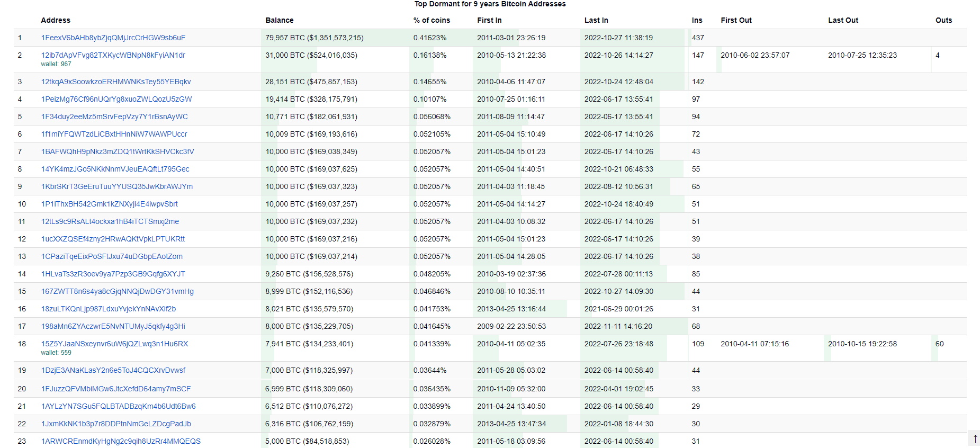
Task: Click Ins count 109
Action: [698, 344]
